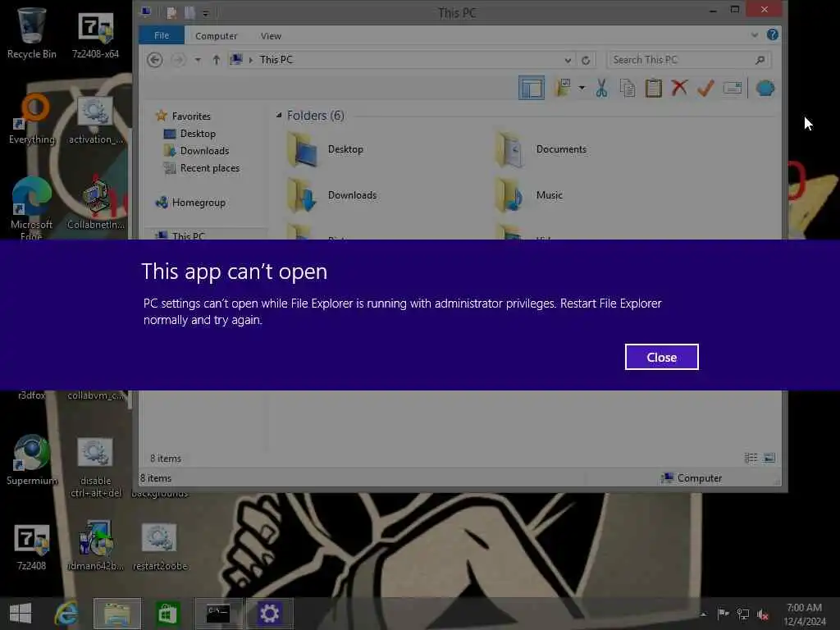Click the blue globe toolbar icon

765,88
